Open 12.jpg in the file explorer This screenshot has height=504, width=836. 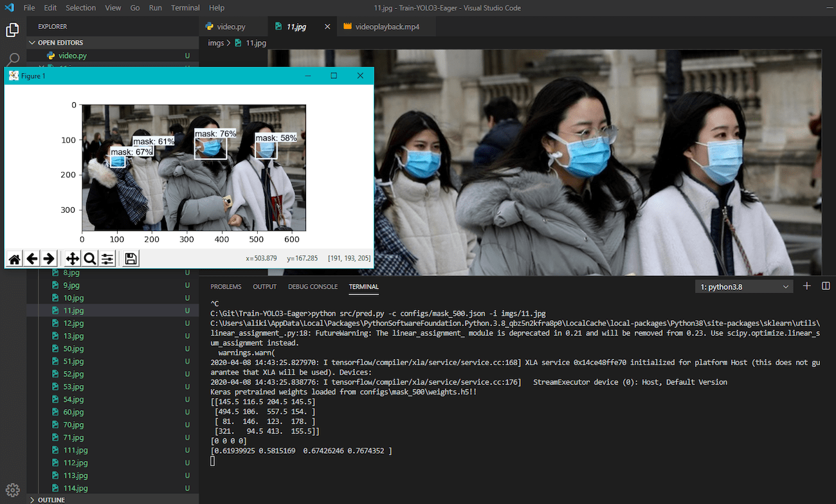click(x=113, y=323)
